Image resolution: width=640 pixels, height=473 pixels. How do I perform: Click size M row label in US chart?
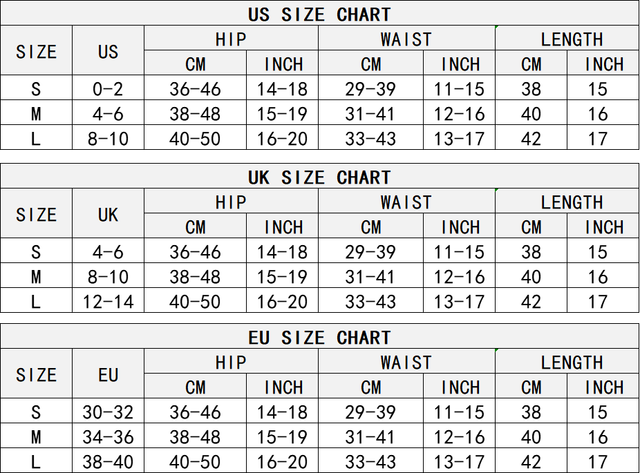pos(37,114)
